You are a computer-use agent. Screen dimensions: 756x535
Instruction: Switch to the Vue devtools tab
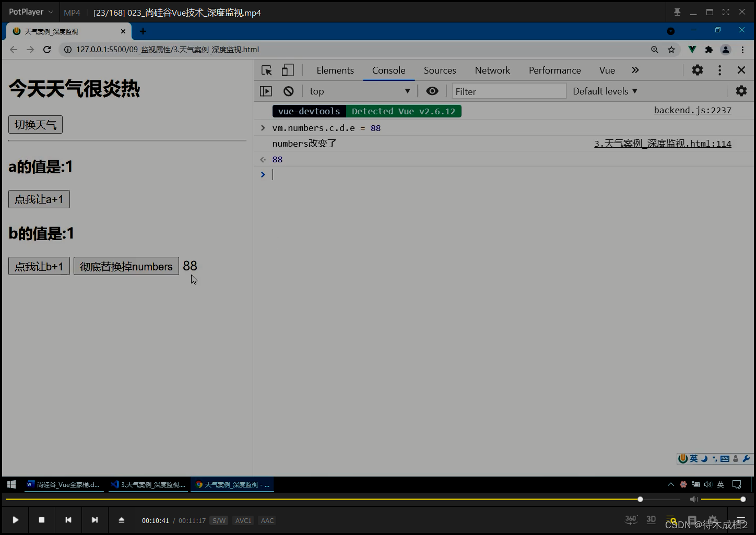click(607, 70)
